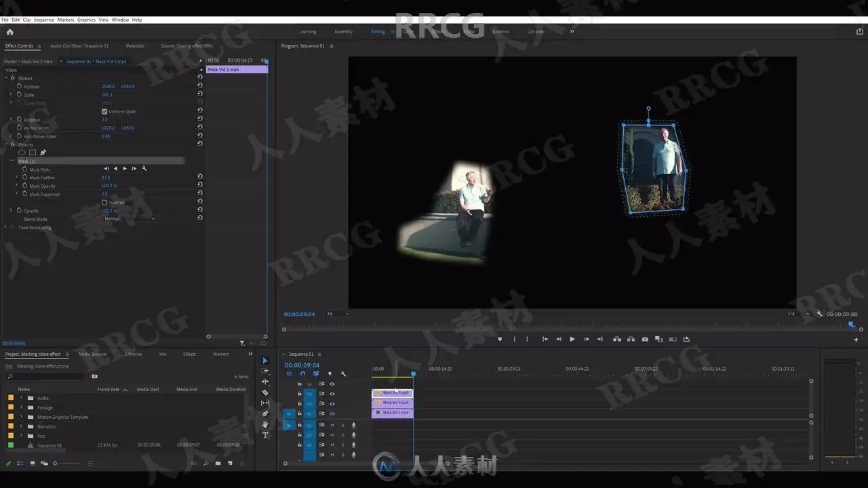Image resolution: width=868 pixels, height=488 pixels.
Task: Switch project panel to icon view
Action: pyautogui.click(x=33, y=464)
